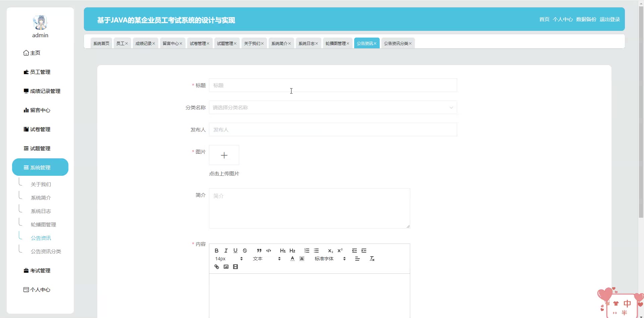Open 系统日志 in the sidebar submenu
644x318 pixels.
point(41,211)
